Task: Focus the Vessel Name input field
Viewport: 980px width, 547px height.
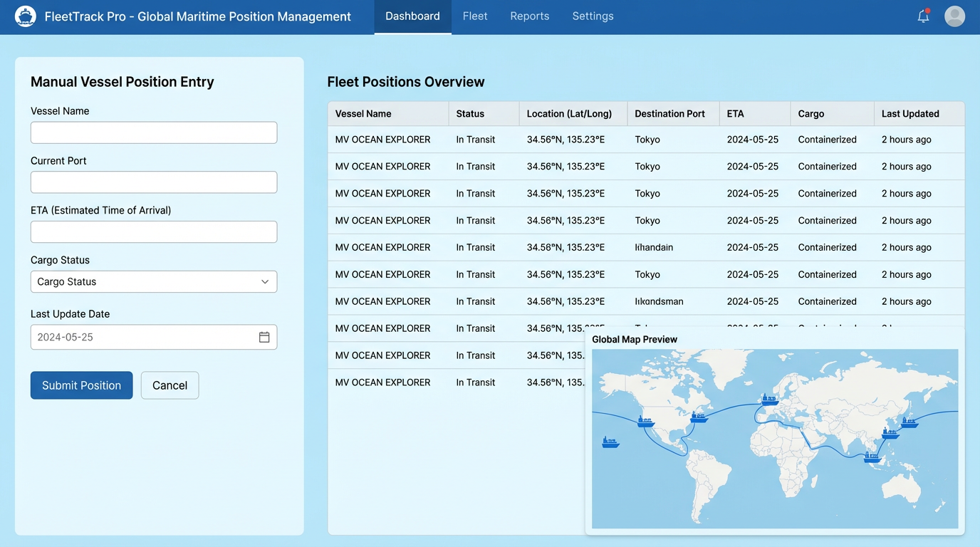Action: click(154, 132)
